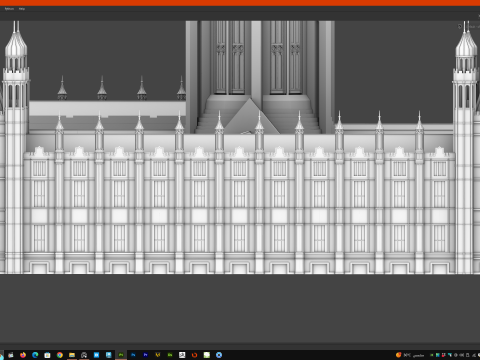
Task: Open the Help menu
Action: tap(22, 9)
